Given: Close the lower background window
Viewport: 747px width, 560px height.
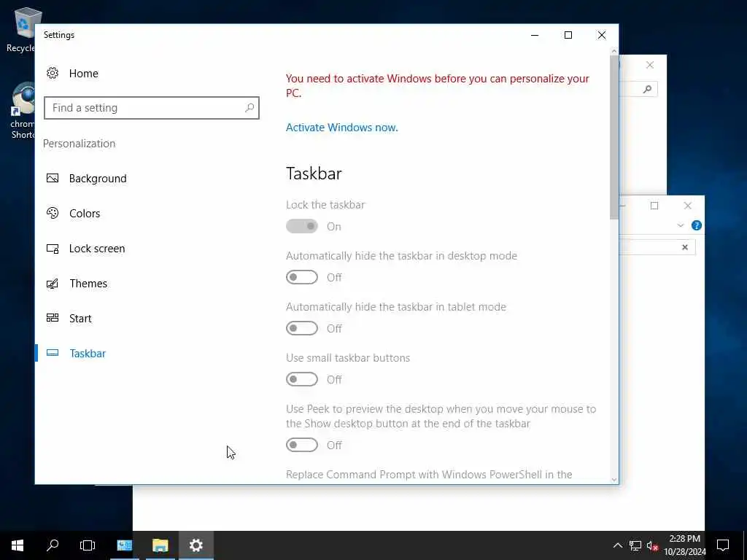Looking at the screenshot, I should point(687,206).
